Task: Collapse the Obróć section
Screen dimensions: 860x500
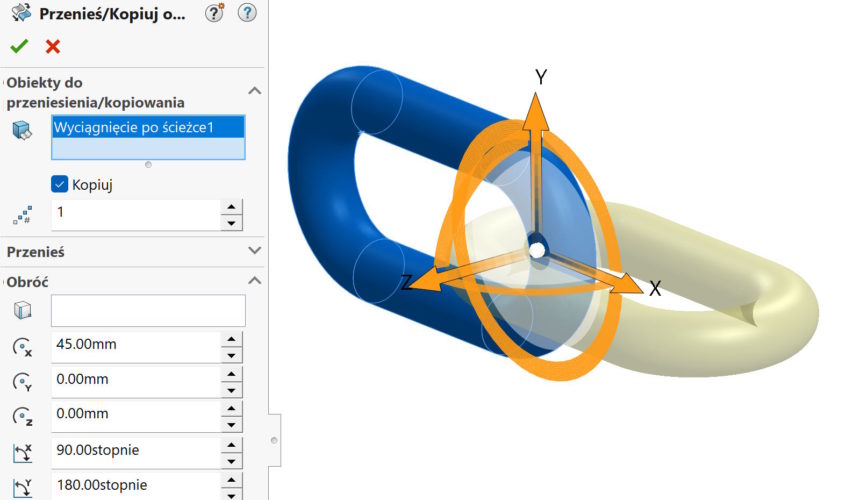Action: coord(254,281)
